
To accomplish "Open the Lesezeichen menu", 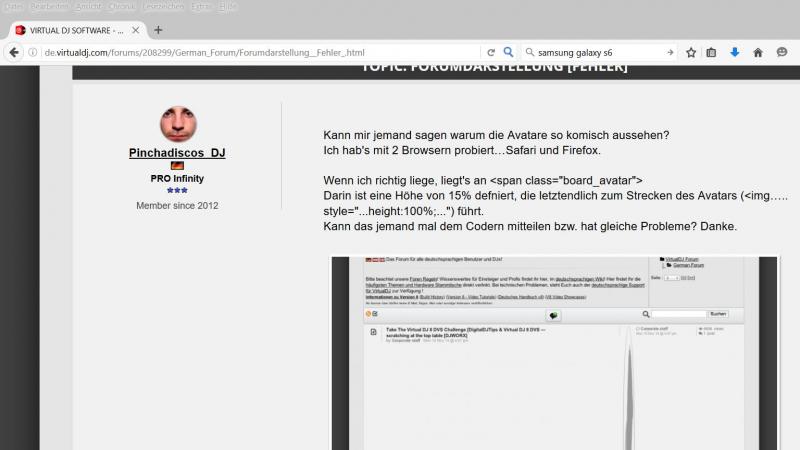I will coord(163,7).
